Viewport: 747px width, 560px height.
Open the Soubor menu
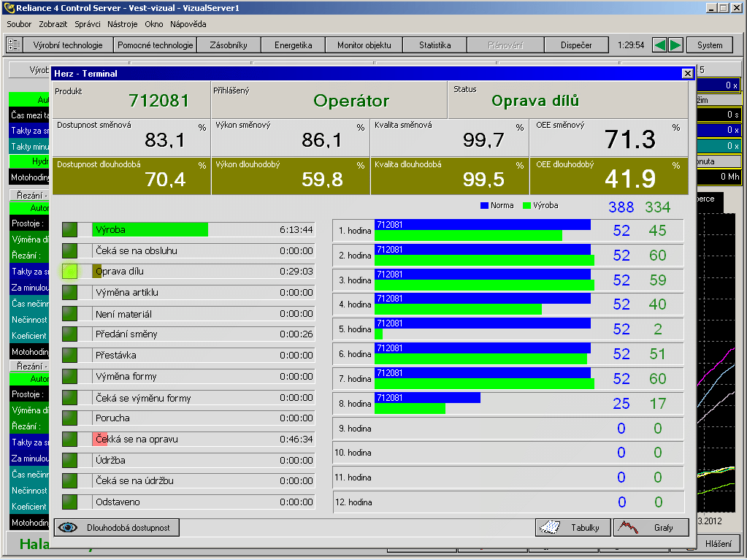[x=20, y=24]
